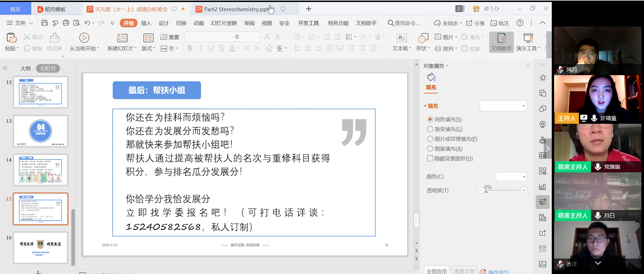Click the Save icon in quick toolbar
Viewport: 644px width, 274px height.
click(x=44, y=23)
